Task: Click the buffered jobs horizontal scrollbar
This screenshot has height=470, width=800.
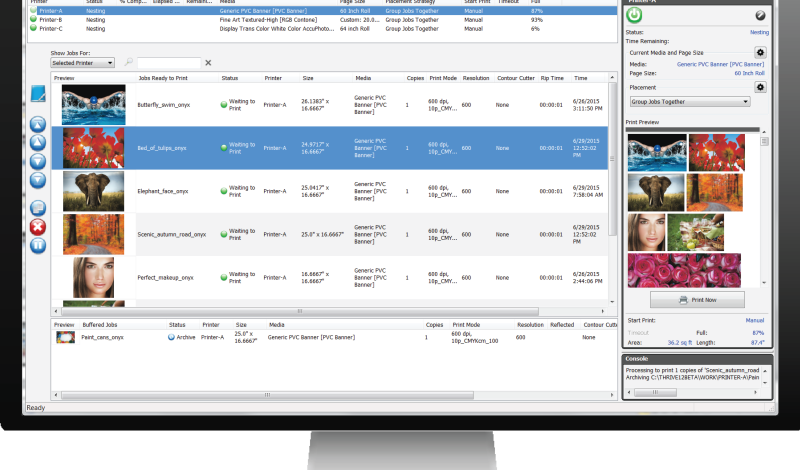Action: coord(267,395)
